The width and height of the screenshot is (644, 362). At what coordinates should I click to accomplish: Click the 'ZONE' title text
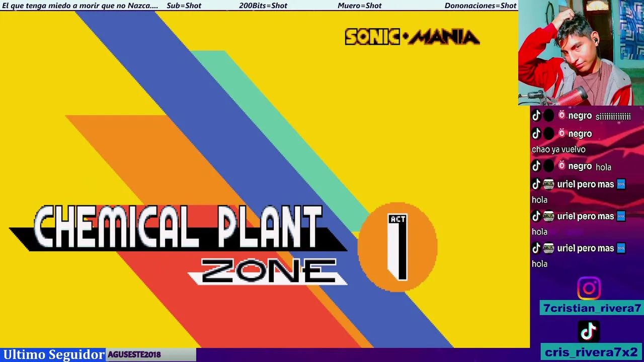coord(269,270)
